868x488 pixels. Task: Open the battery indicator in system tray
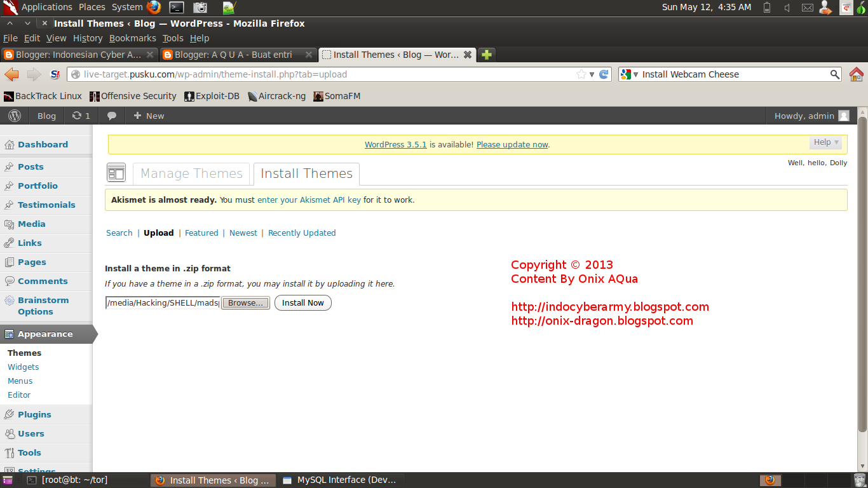click(x=767, y=8)
